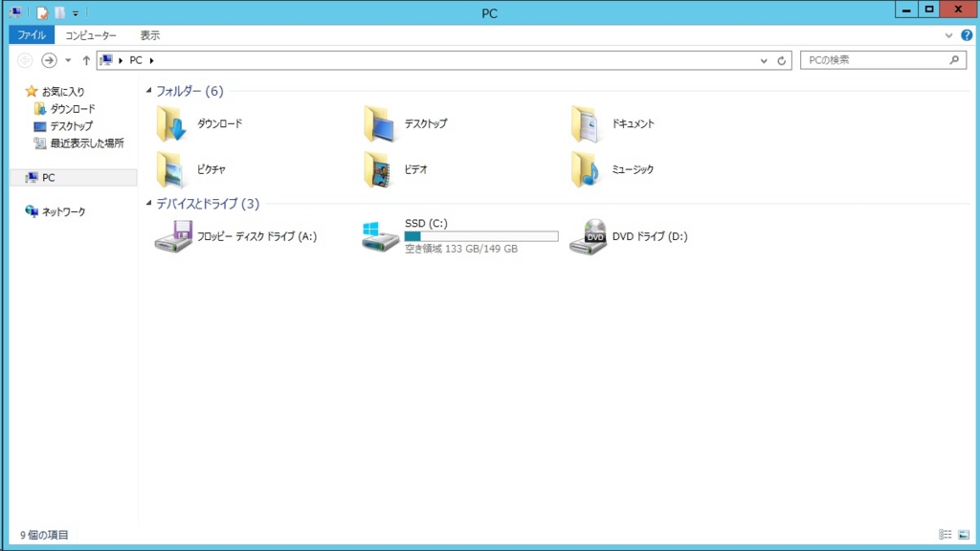Image resolution: width=980 pixels, height=551 pixels.
Task: Open the ファイル menu tab
Action: pyautogui.click(x=32, y=35)
